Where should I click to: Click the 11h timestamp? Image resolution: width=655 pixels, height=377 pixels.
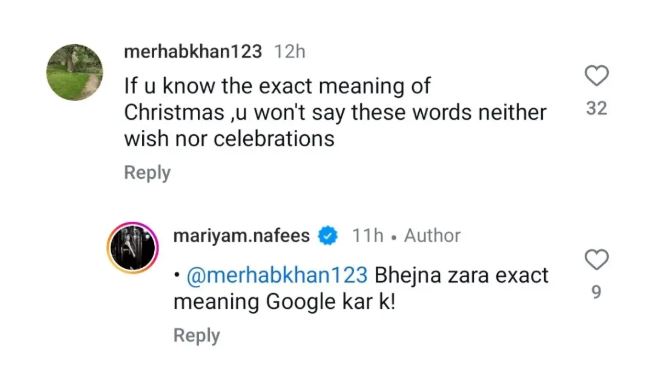coord(368,236)
